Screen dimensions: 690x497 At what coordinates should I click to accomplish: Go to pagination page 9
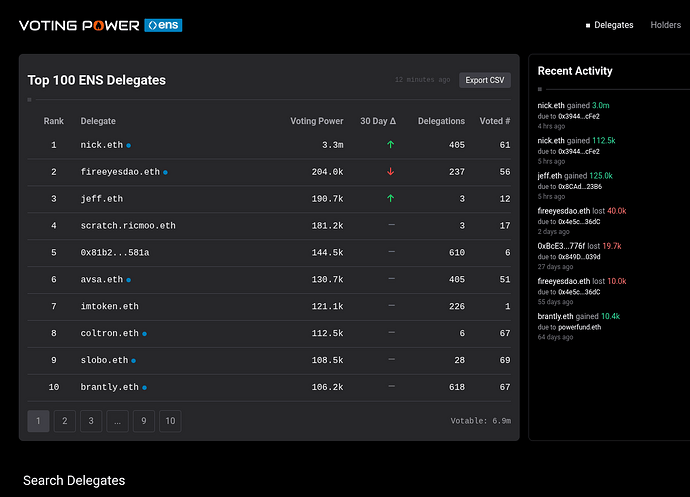[144, 421]
